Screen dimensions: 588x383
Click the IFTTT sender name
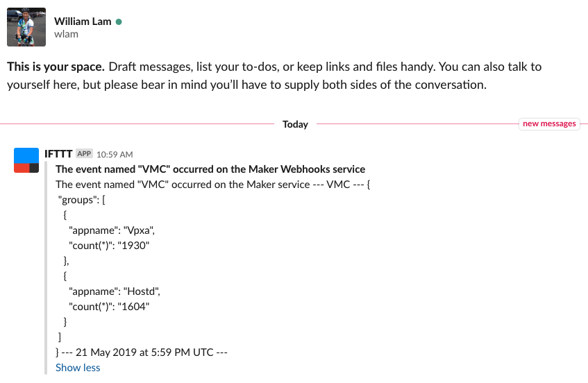(x=58, y=154)
